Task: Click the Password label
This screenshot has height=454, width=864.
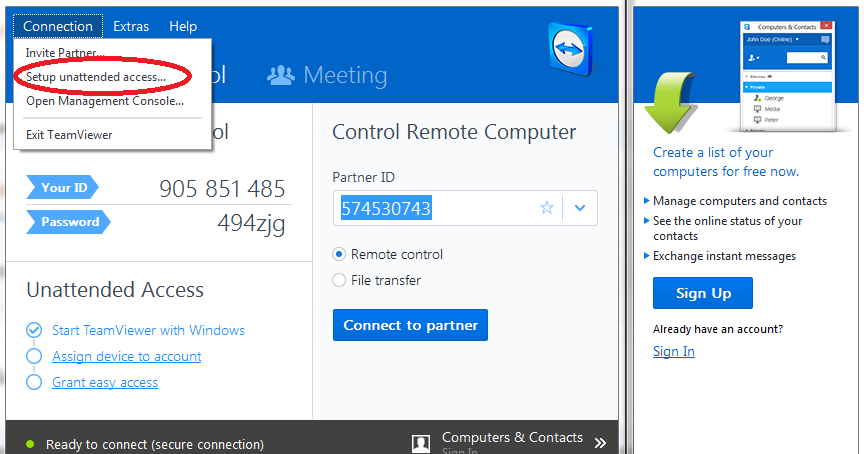Action: 68,221
